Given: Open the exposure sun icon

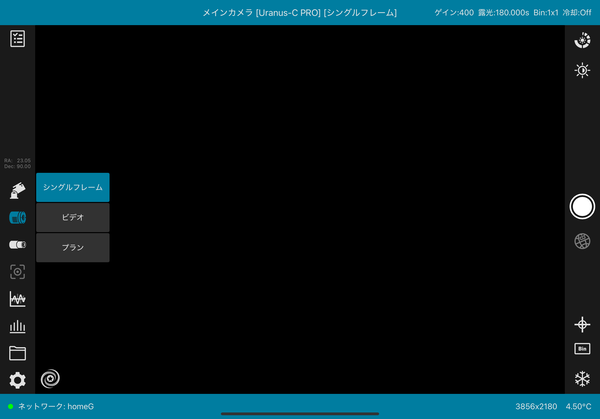Looking at the screenshot, I should click(582, 70).
